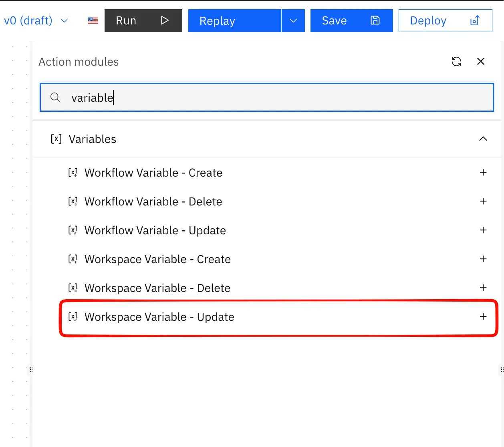Open the Replay options dropdown arrow
This screenshot has height=447, width=504.
tap(293, 20)
